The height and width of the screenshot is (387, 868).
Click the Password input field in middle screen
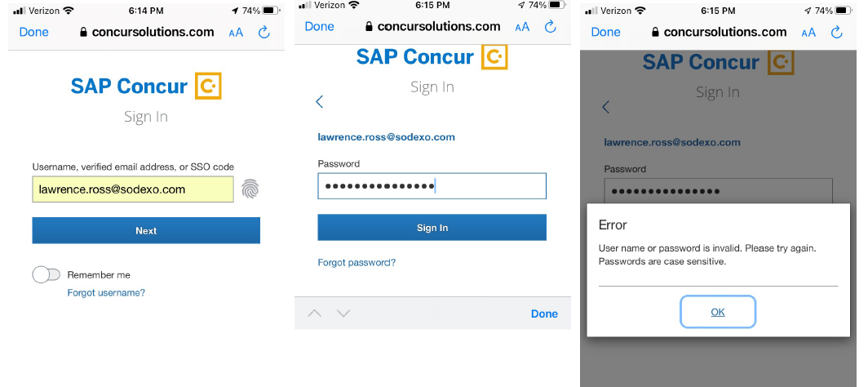point(432,186)
